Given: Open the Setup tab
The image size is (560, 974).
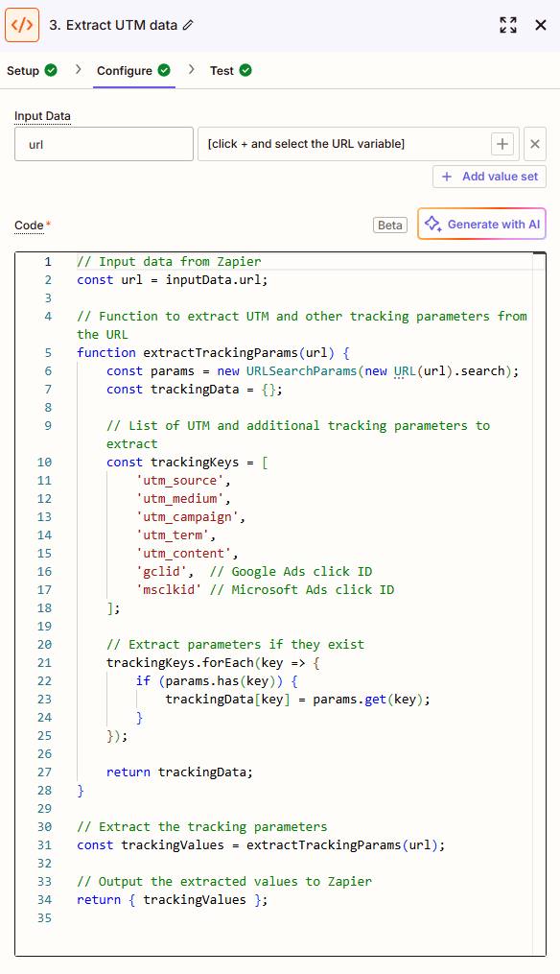Looking at the screenshot, I should click(x=23, y=71).
